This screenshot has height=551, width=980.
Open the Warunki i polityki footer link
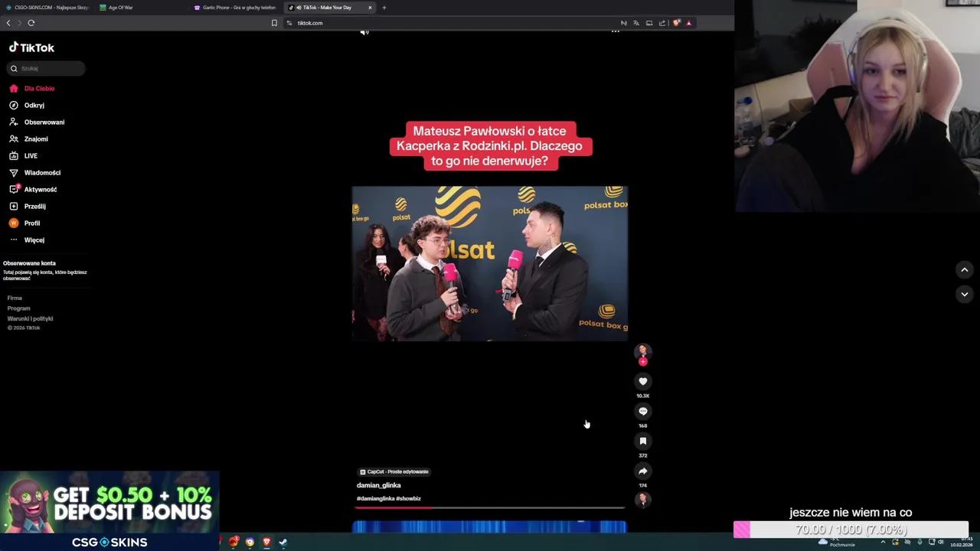coord(30,318)
